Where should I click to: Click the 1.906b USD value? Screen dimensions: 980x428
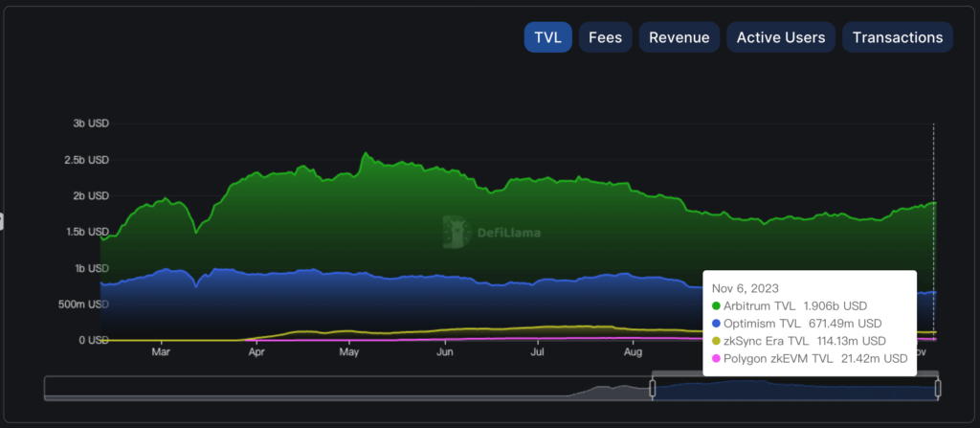pos(835,306)
